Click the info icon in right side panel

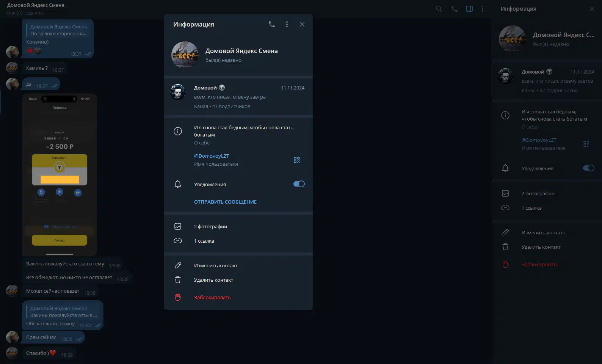(505, 115)
